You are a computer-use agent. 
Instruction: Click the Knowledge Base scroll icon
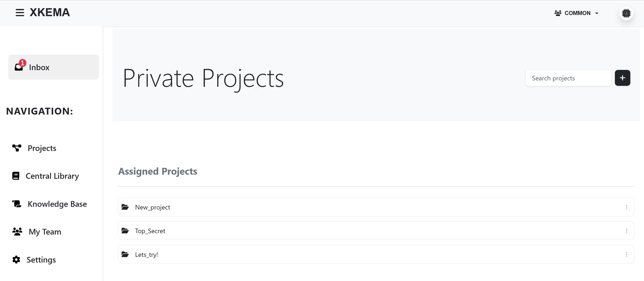(x=17, y=204)
